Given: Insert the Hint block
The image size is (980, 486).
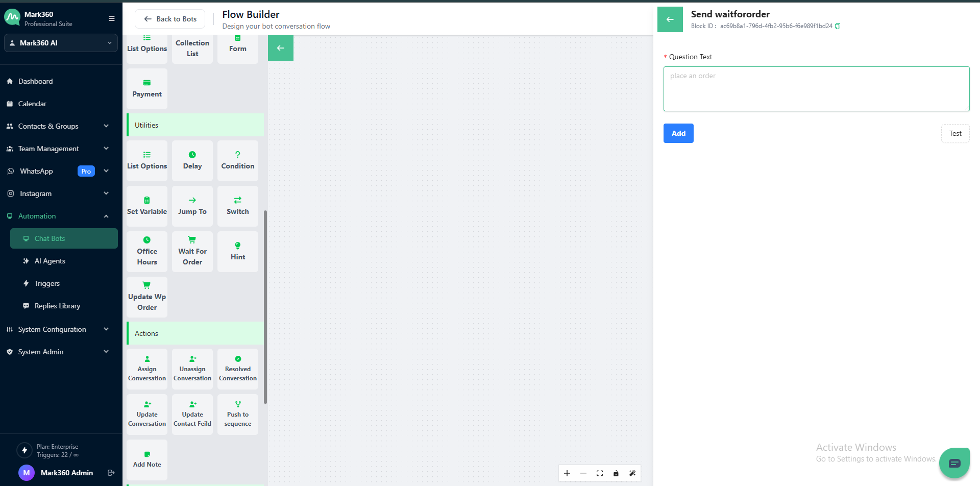Looking at the screenshot, I should (237, 251).
